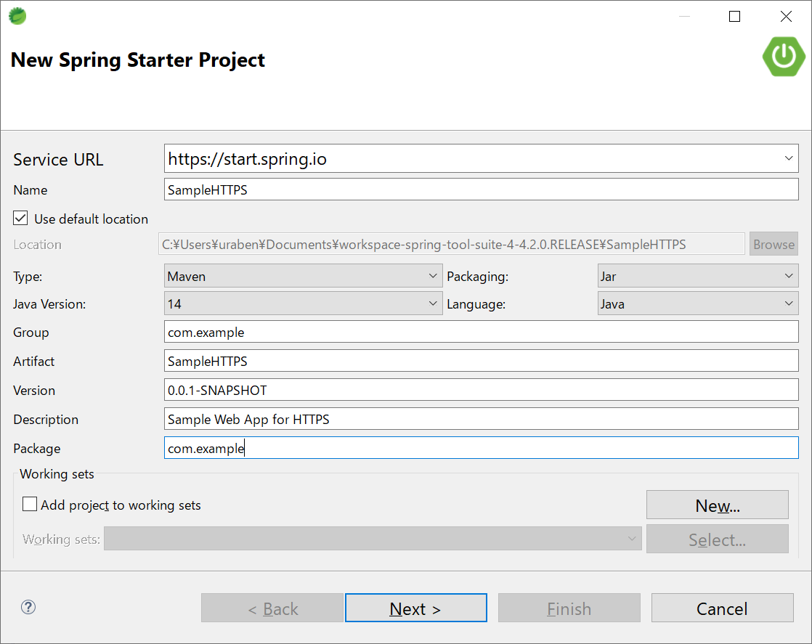Enable Add project to working sets
The height and width of the screenshot is (644, 812).
pyautogui.click(x=30, y=504)
